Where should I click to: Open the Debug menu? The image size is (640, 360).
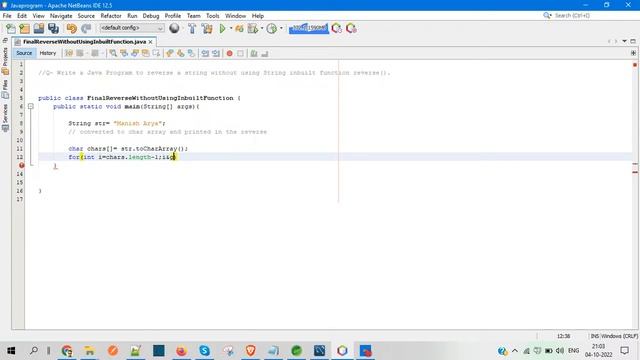coord(151,16)
